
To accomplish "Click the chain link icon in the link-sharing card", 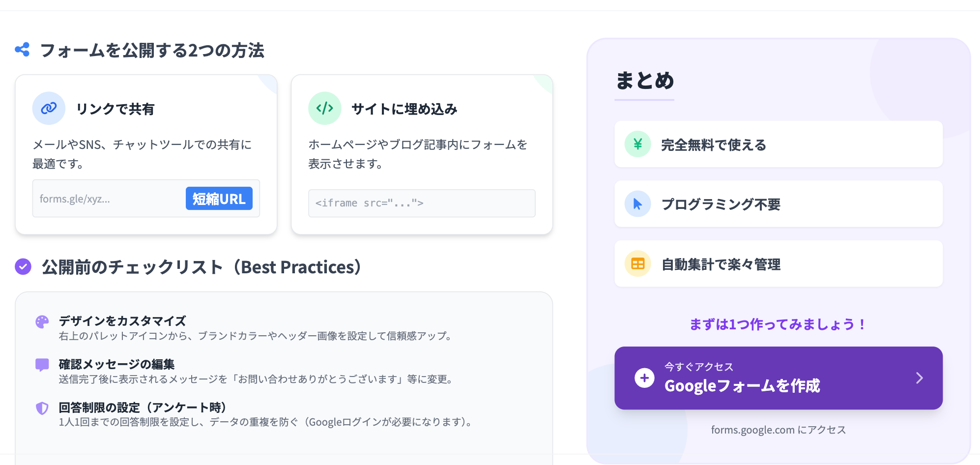I will (49, 108).
